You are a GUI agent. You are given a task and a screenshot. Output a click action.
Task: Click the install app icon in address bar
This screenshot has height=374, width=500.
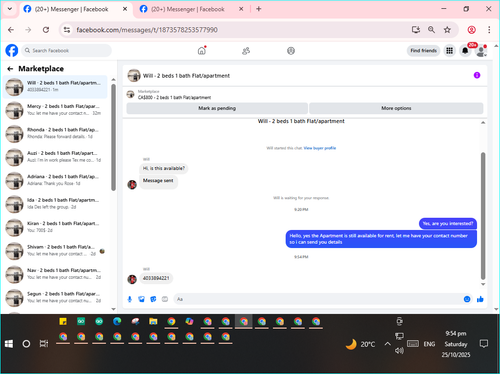pos(416,30)
